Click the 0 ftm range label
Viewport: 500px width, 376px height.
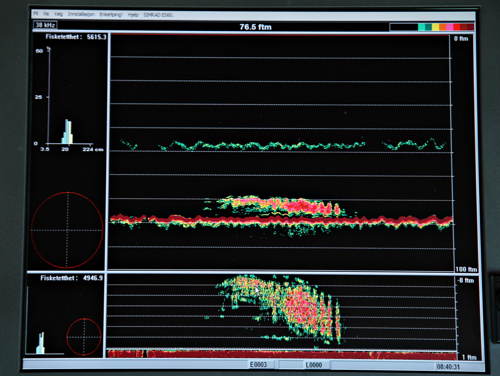[461, 39]
